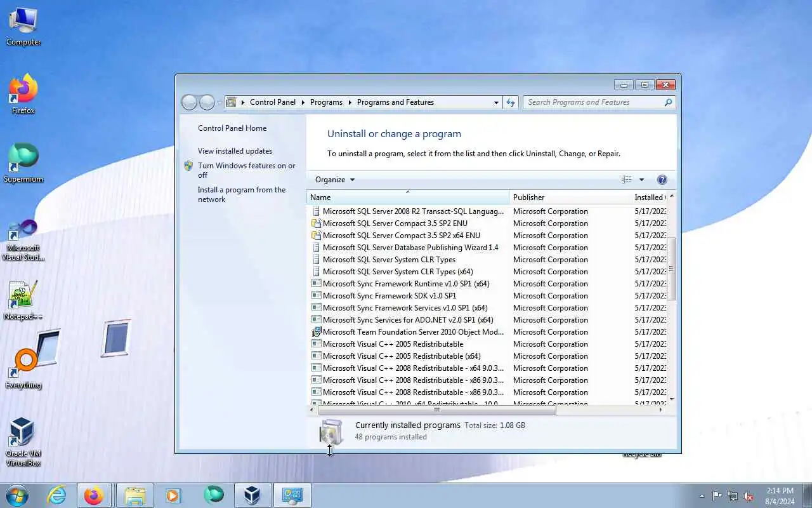Click the vertical scrollbar thumb
The width and height of the screenshot is (812, 508).
pos(671,268)
